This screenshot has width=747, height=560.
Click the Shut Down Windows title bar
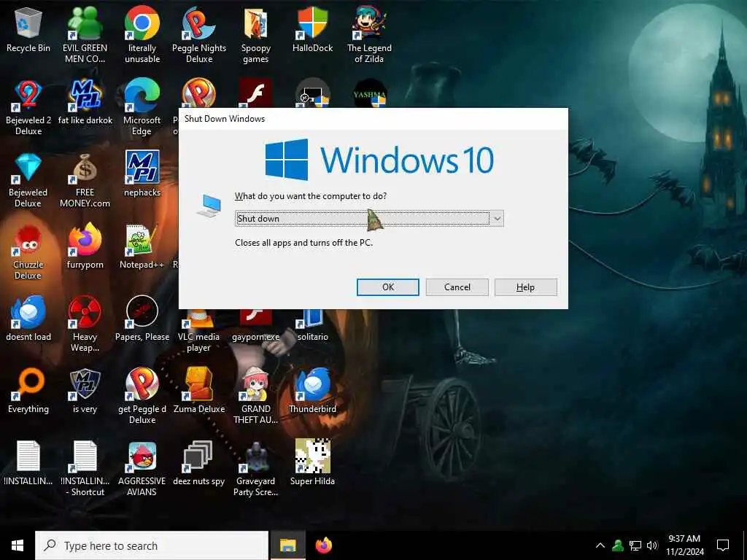pyautogui.click(x=373, y=119)
